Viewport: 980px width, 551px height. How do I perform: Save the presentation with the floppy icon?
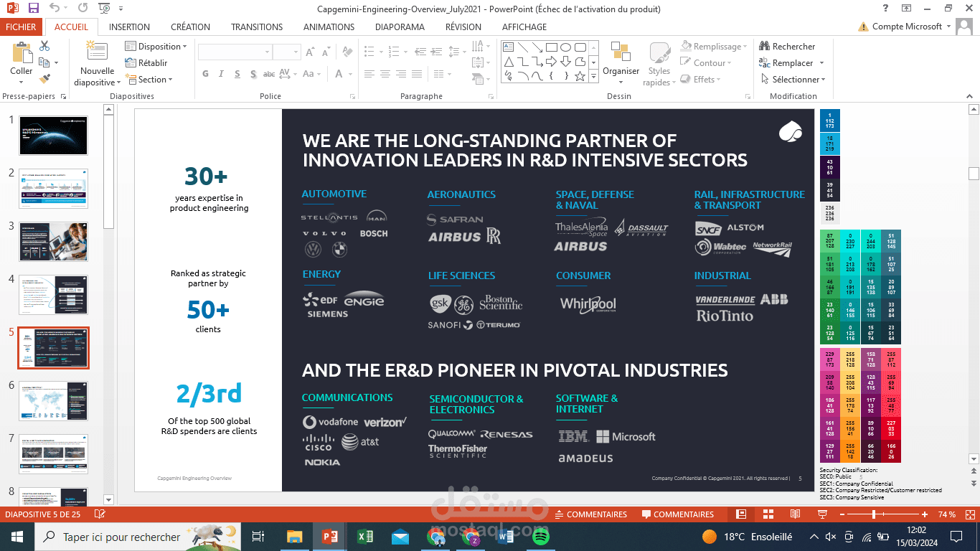pos(34,9)
